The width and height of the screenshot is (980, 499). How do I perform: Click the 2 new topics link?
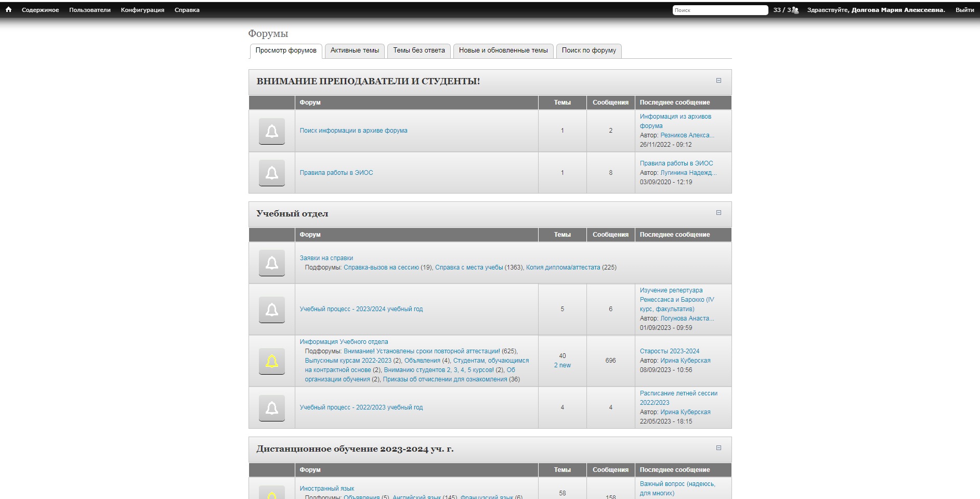click(x=562, y=365)
